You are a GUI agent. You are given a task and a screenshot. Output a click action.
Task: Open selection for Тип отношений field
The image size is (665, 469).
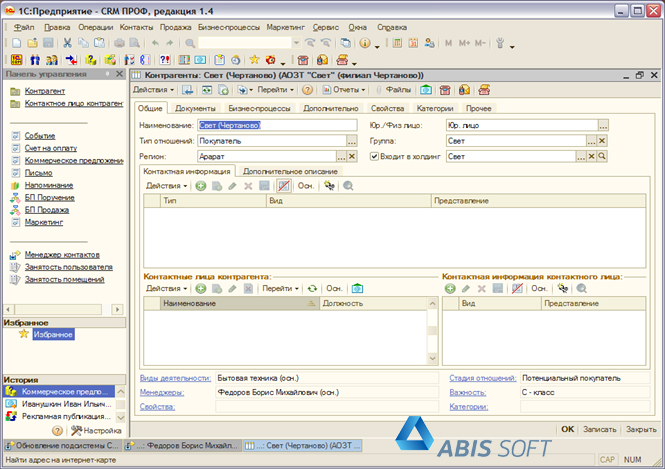352,141
